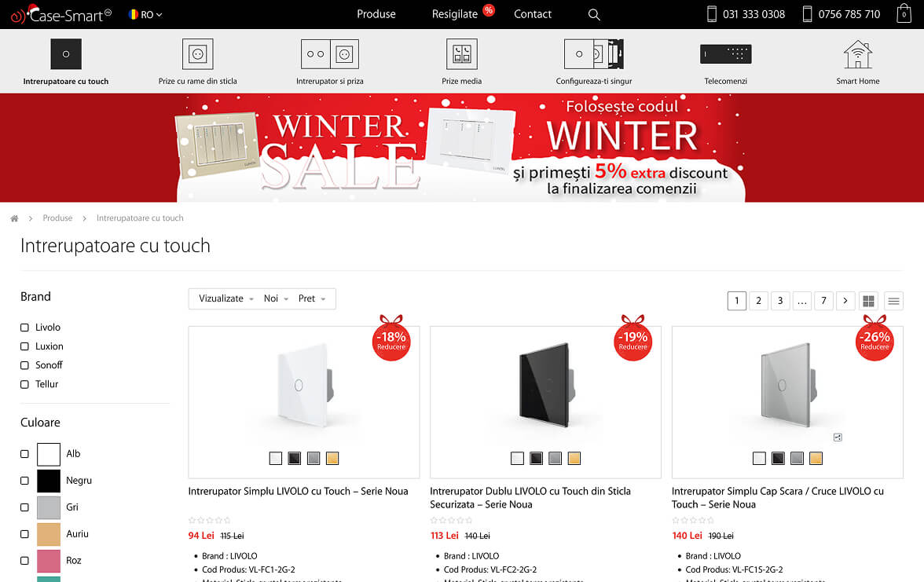
Task: Switch to grid view layout icon
Action: click(868, 301)
